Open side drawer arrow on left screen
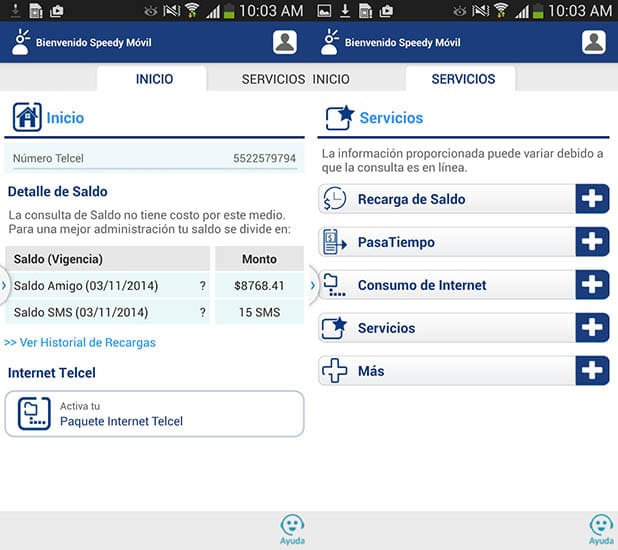This screenshot has width=618, height=550. click(4, 285)
